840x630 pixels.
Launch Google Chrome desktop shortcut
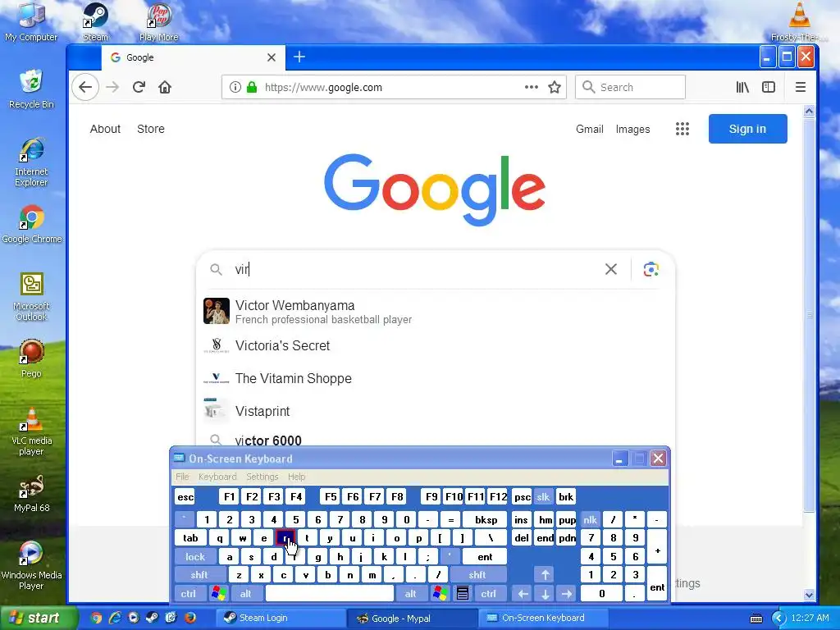pos(31,224)
